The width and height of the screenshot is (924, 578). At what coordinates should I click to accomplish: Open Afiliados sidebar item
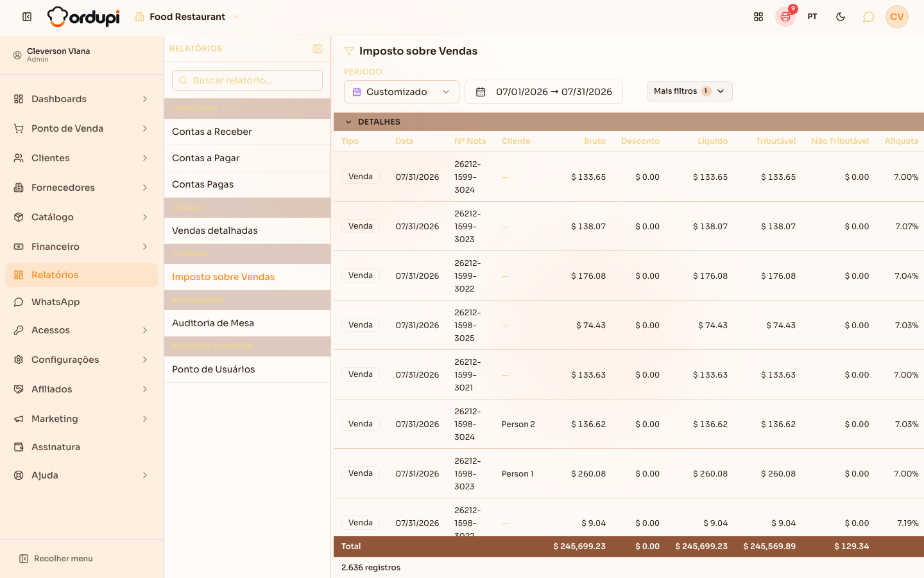(x=81, y=389)
